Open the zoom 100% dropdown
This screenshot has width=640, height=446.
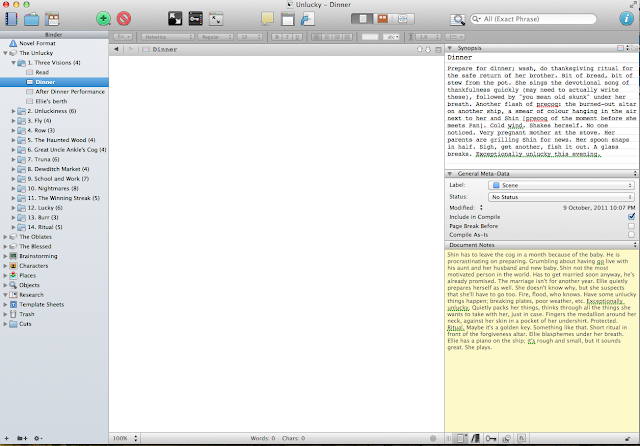pos(125,438)
